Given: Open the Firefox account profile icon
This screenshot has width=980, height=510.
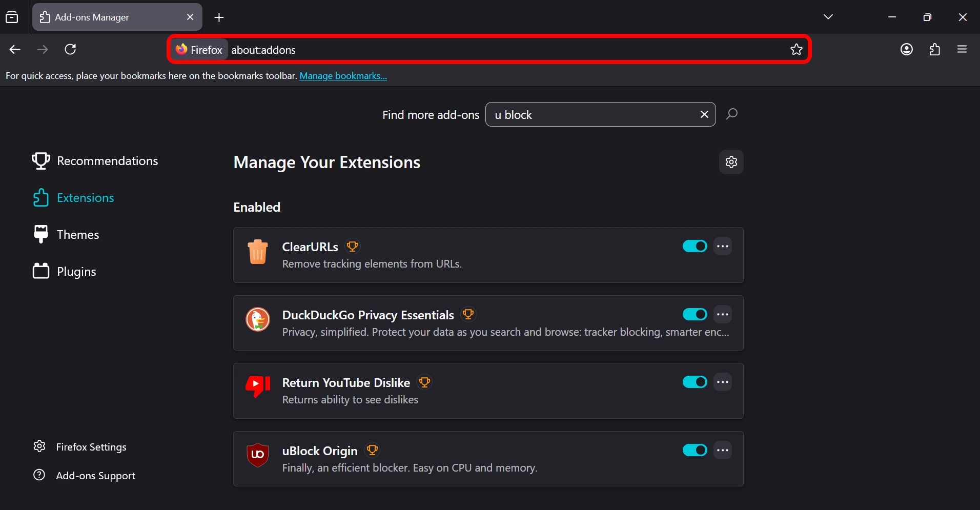Looking at the screenshot, I should [907, 49].
